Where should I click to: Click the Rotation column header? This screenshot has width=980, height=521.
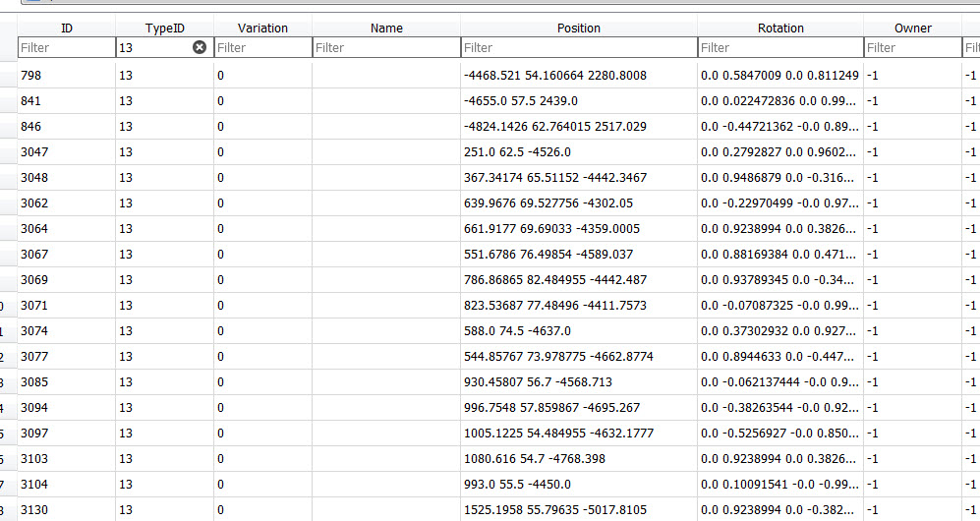coord(780,29)
